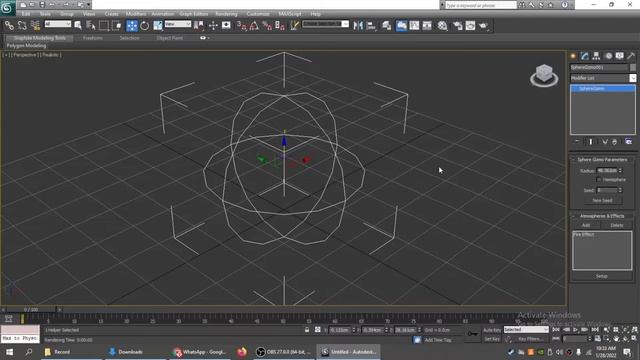Toggle Keyboard Shortcut Override
This screenshot has width=640, height=360.
[x=226, y=26]
